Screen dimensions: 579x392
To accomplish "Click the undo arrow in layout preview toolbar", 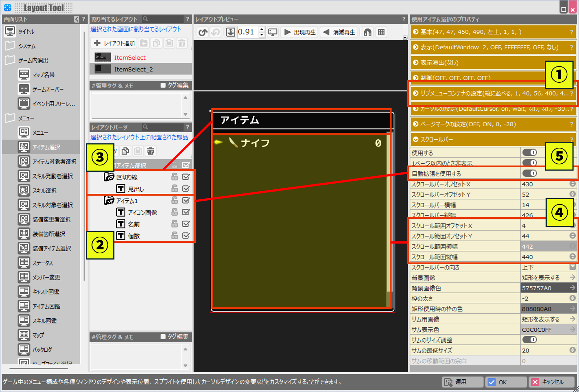I will coord(203,32).
